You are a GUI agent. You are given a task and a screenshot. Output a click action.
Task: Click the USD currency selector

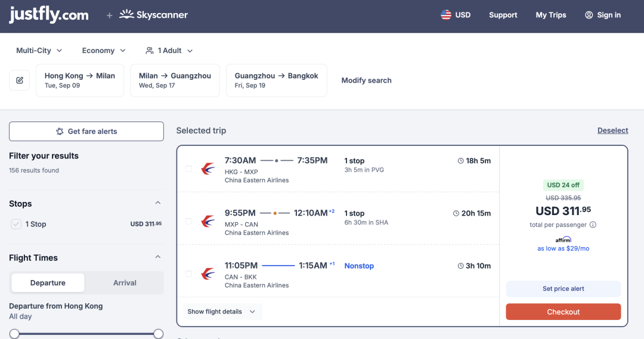[x=456, y=15]
